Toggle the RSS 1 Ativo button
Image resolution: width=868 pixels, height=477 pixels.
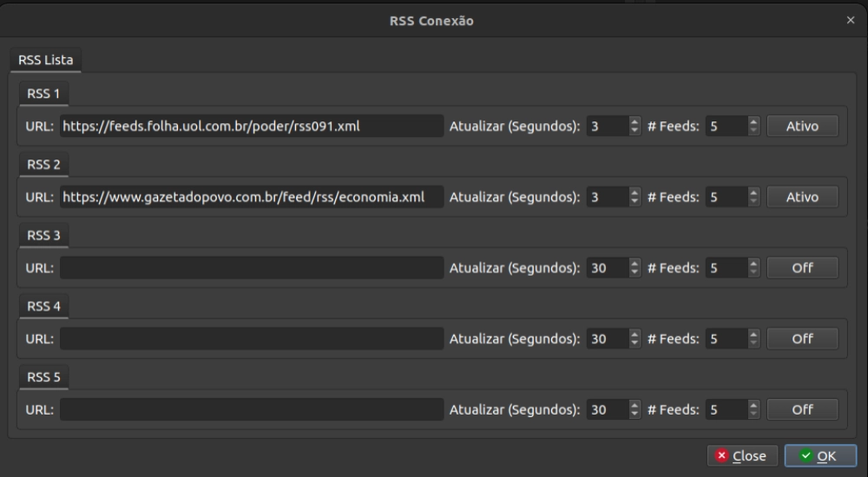click(x=802, y=127)
